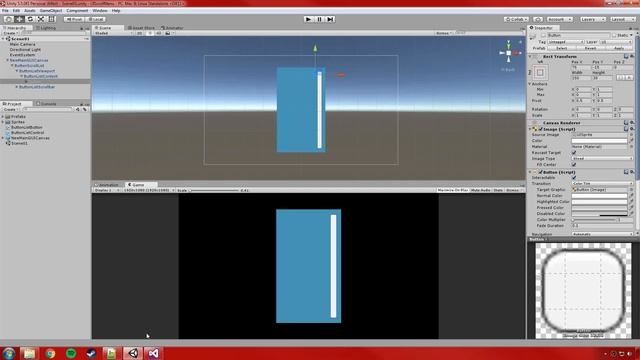The height and width of the screenshot is (360, 640).
Task: Click the Collab button
Action: (516, 19)
